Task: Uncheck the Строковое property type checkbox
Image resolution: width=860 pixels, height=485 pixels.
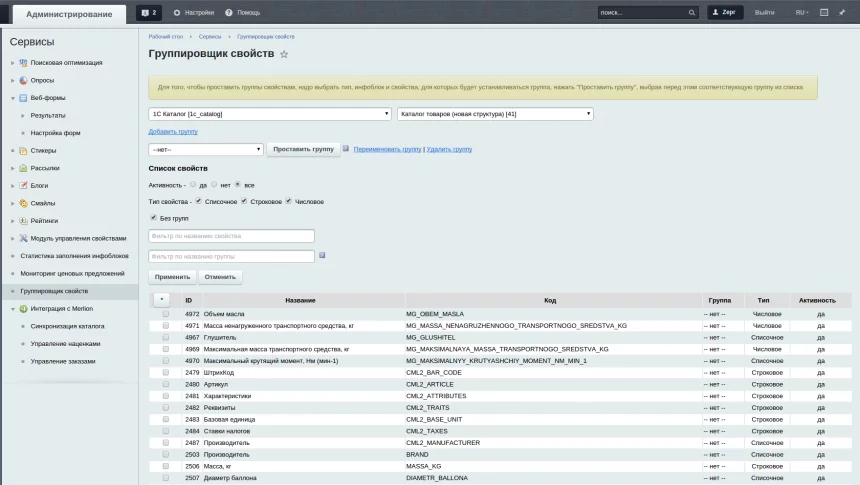Action: coord(244,201)
